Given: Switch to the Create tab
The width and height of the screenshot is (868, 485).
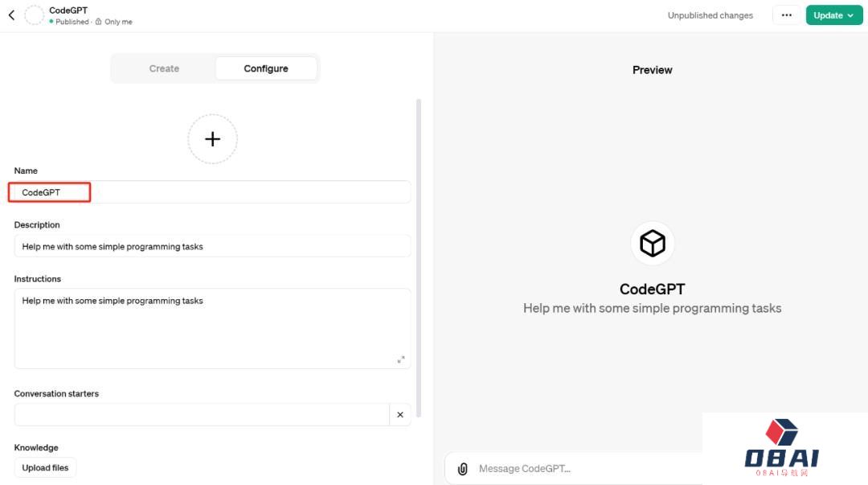Looking at the screenshot, I should [x=164, y=68].
